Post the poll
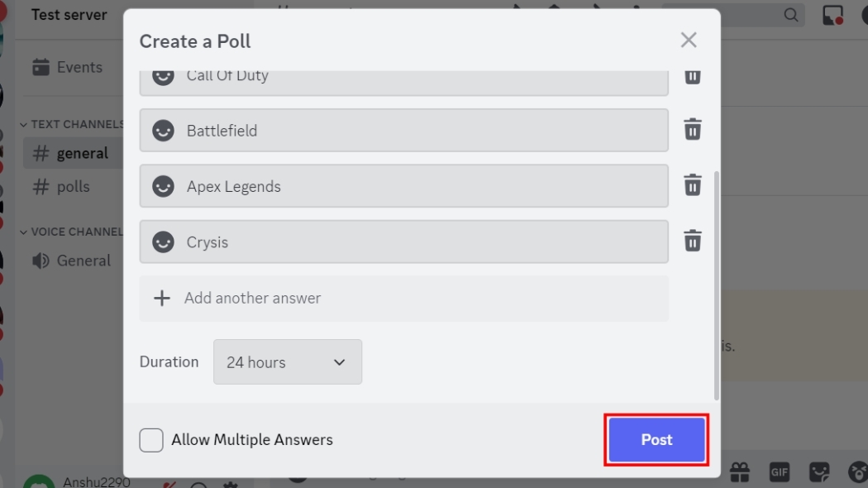This screenshot has width=868, height=488. 656,439
